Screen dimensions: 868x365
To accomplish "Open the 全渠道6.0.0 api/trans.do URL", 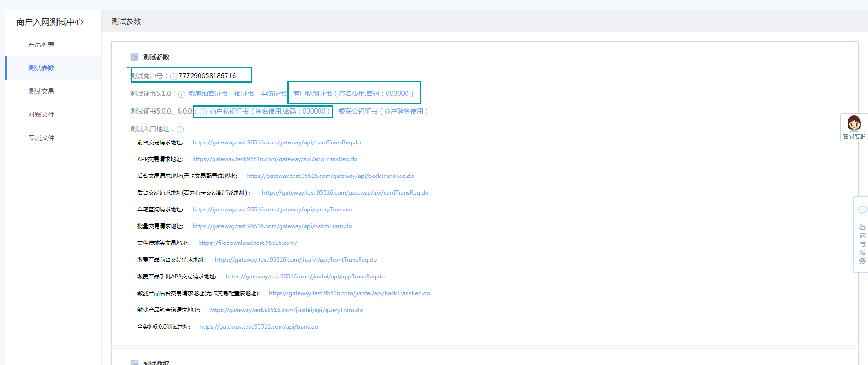I will tap(259, 327).
